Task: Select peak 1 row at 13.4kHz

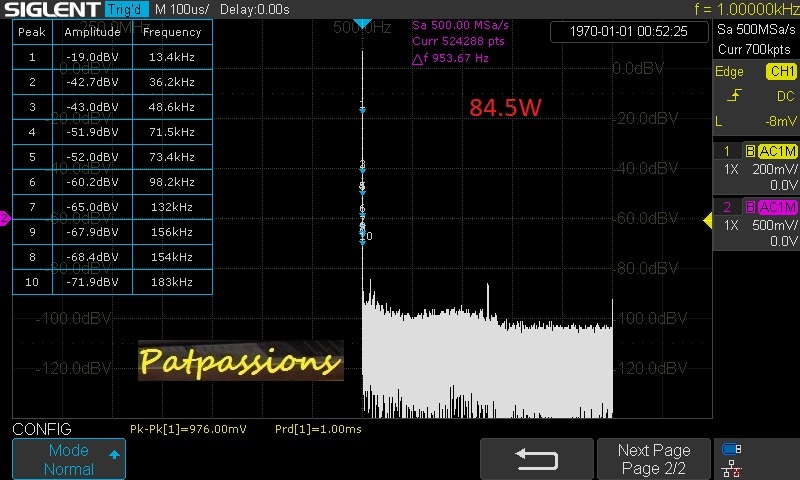Action: click(112, 57)
